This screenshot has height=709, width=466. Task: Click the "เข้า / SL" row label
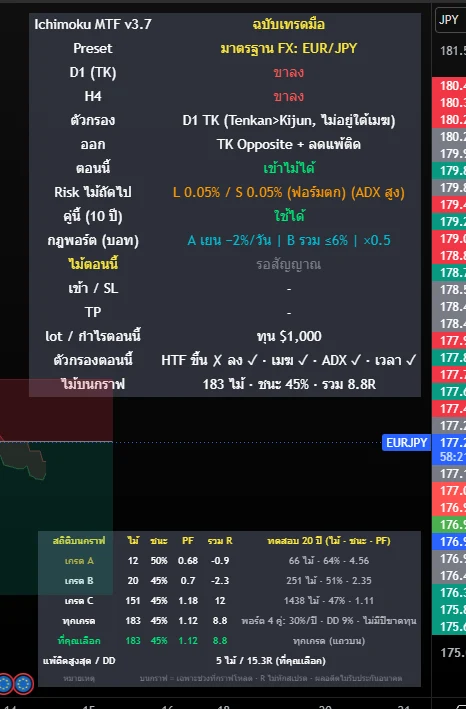[93, 288]
